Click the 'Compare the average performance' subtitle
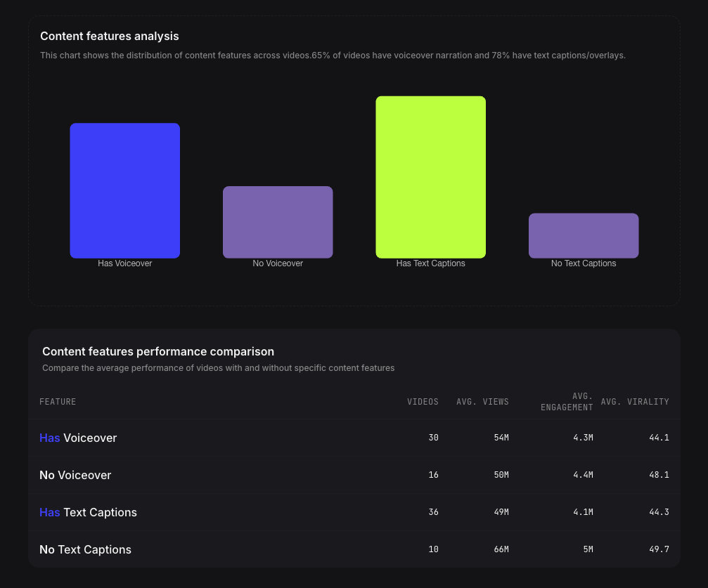 tap(218, 368)
